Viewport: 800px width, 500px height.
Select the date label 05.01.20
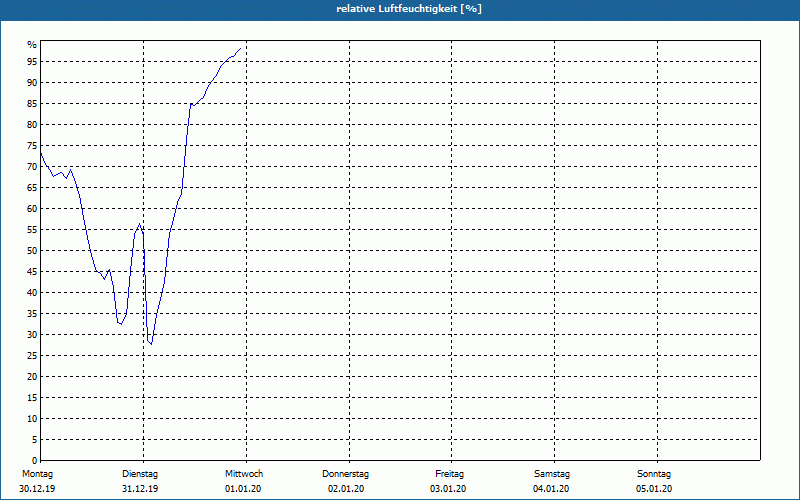(654, 489)
